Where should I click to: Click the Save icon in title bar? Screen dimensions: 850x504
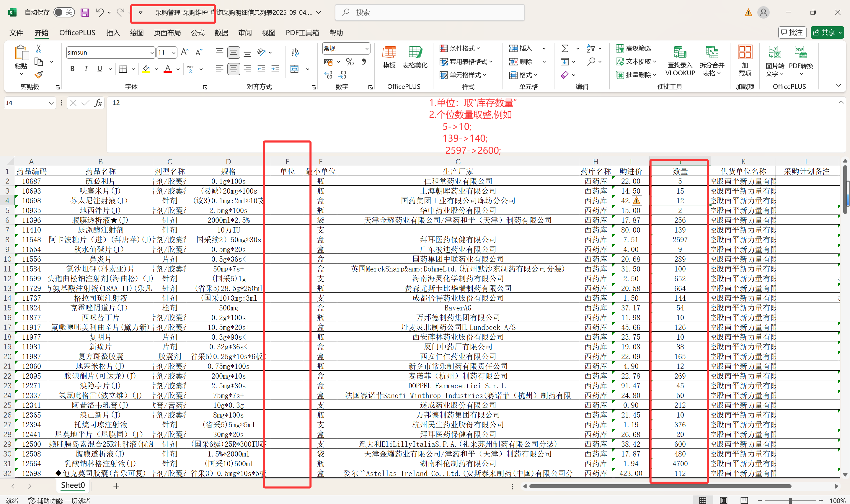[x=84, y=13]
